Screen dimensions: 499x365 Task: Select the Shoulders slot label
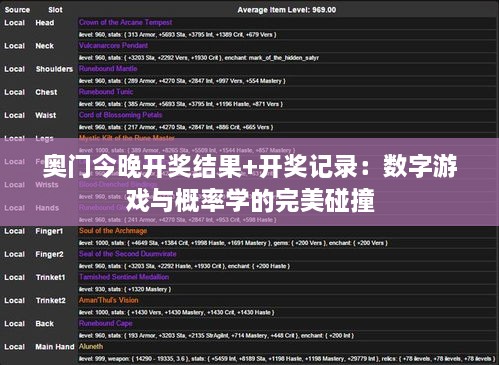tap(54, 69)
